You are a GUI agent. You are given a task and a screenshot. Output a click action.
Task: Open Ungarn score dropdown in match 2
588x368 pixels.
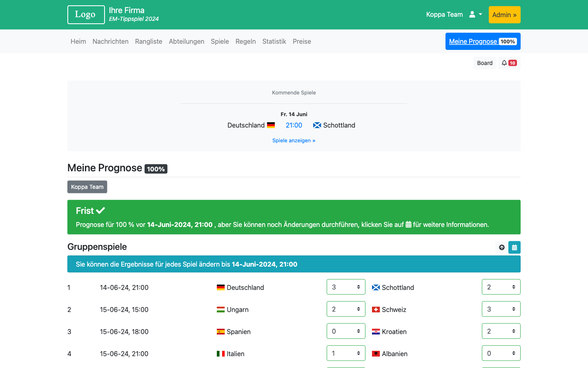[346, 309]
